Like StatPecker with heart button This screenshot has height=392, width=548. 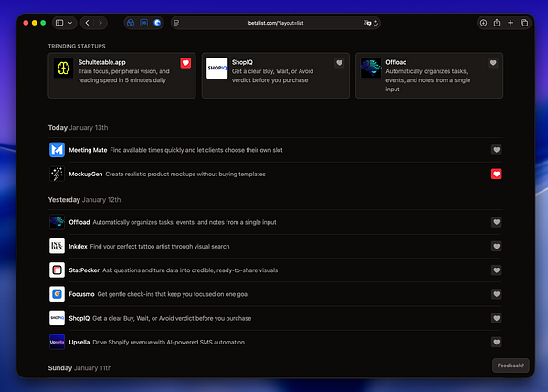(497, 270)
